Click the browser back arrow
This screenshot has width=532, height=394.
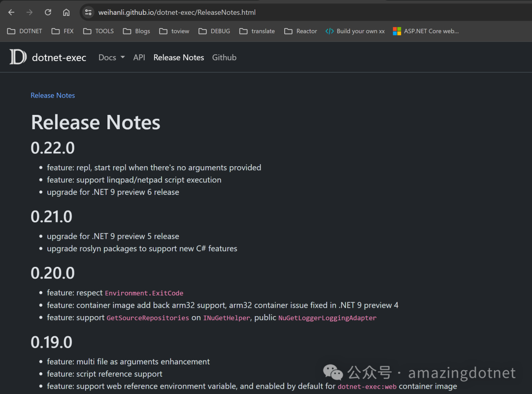pos(11,12)
